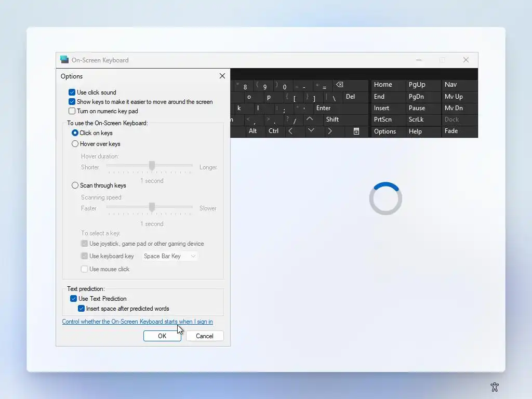Click the Mv Up key

coord(459,97)
